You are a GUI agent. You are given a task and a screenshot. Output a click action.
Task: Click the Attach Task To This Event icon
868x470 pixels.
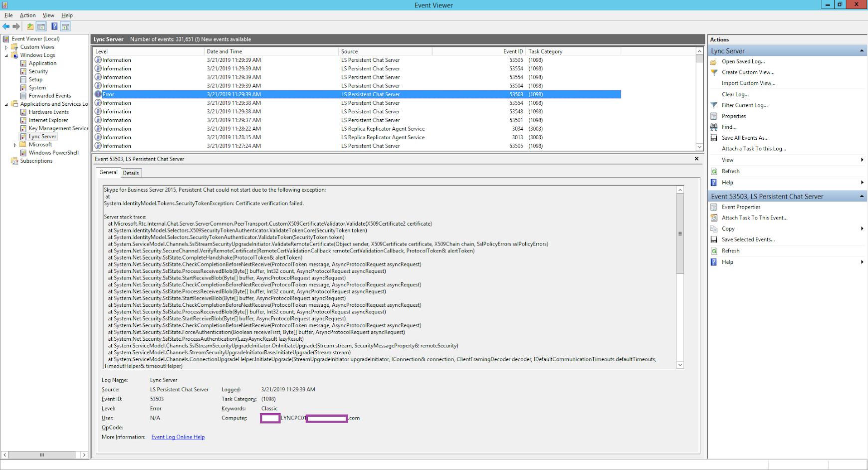pos(714,218)
